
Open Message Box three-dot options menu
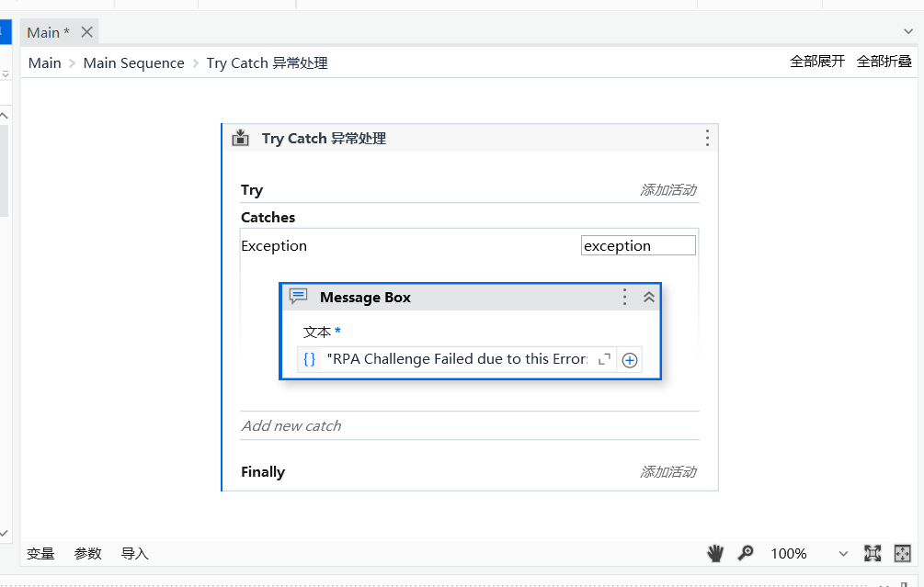coord(625,297)
